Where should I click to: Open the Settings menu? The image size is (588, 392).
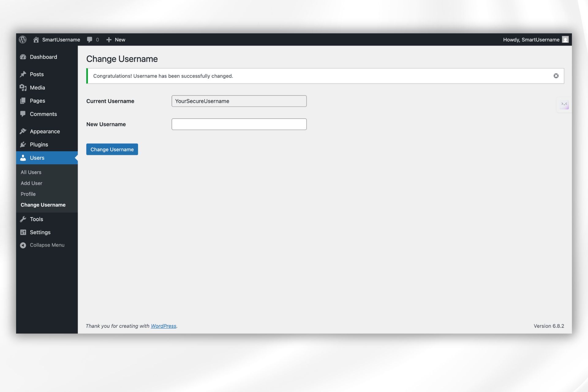(40, 232)
